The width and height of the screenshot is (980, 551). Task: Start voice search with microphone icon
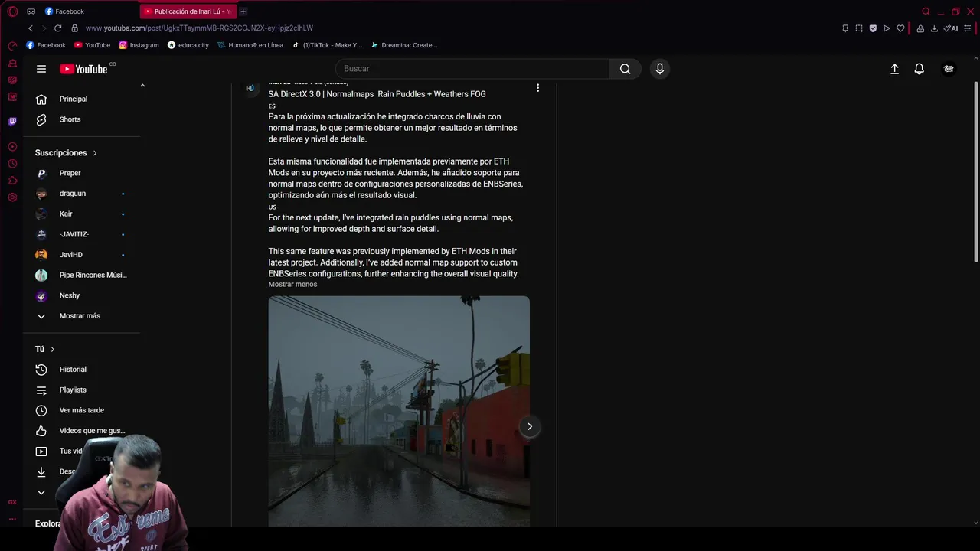pyautogui.click(x=660, y=69)
